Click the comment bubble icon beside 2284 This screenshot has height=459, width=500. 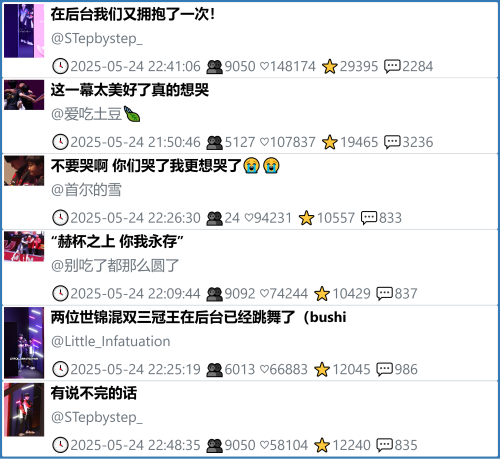click(x=392, y=66)
